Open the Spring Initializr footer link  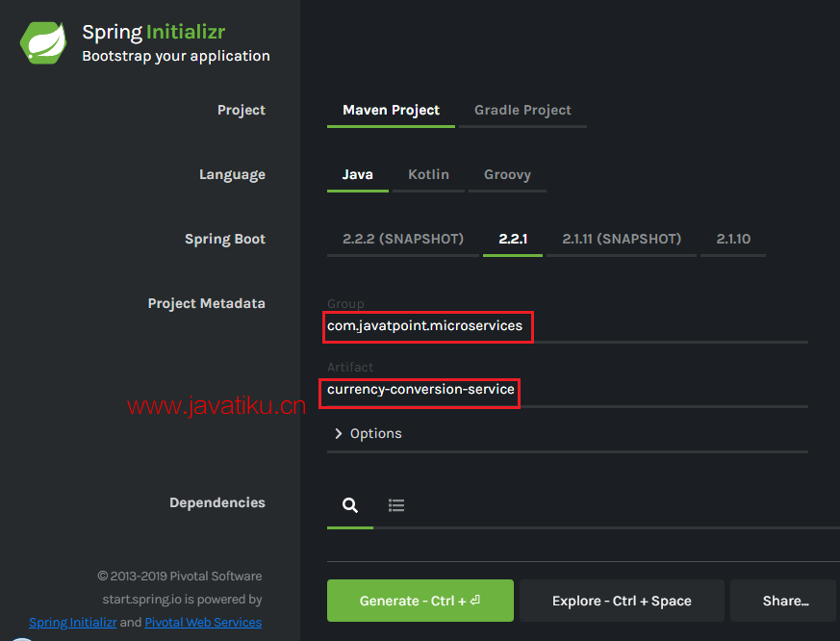click(x=73, y=623)
